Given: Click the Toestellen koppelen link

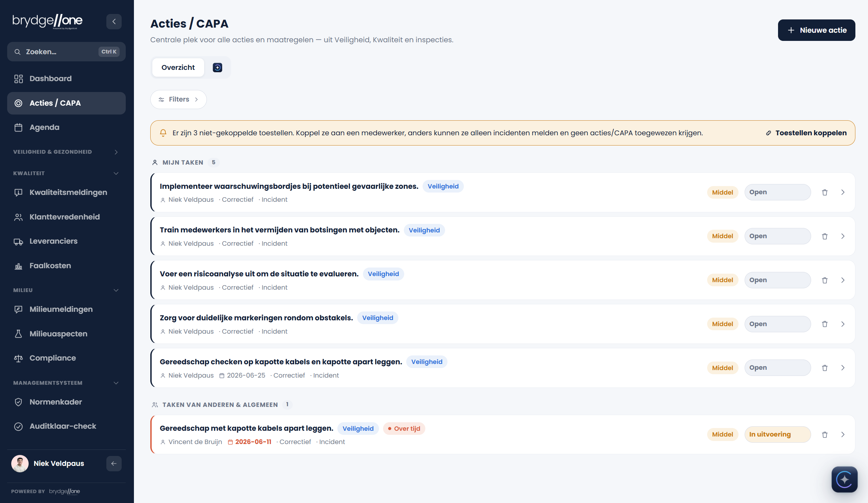Looking at the screenshot, I should click(806, 133).
